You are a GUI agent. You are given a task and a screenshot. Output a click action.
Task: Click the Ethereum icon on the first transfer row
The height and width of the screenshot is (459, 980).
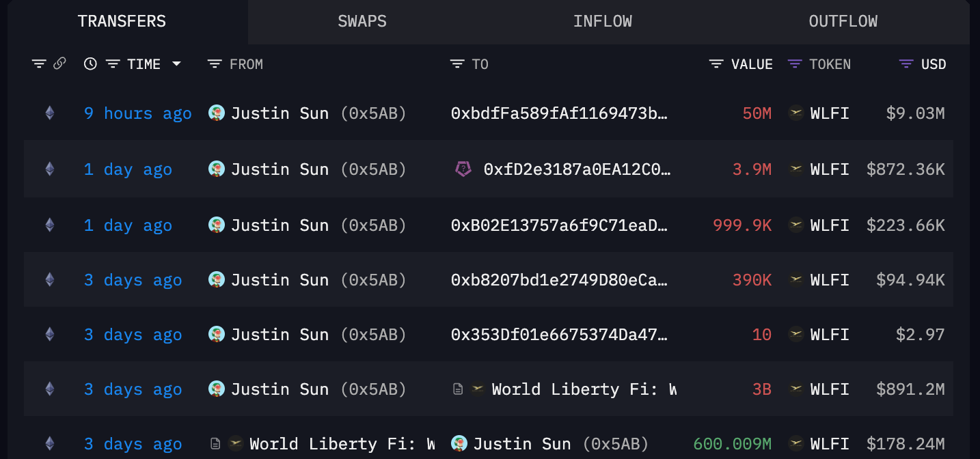point(49,113)
